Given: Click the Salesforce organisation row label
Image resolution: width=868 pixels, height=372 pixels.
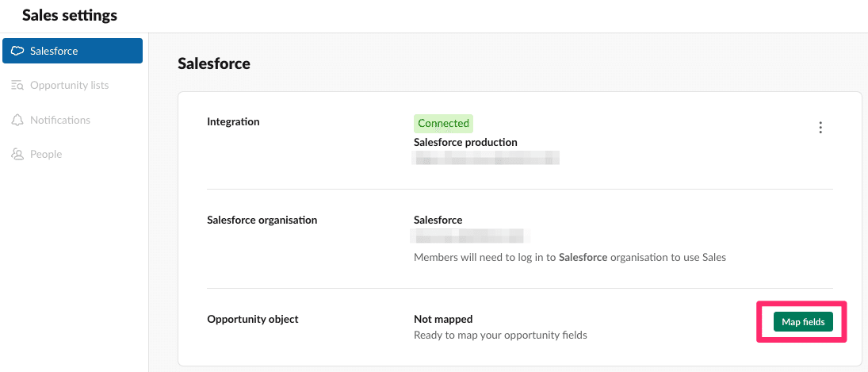Looking at the screenshot, I should click(x=262, y=220).
